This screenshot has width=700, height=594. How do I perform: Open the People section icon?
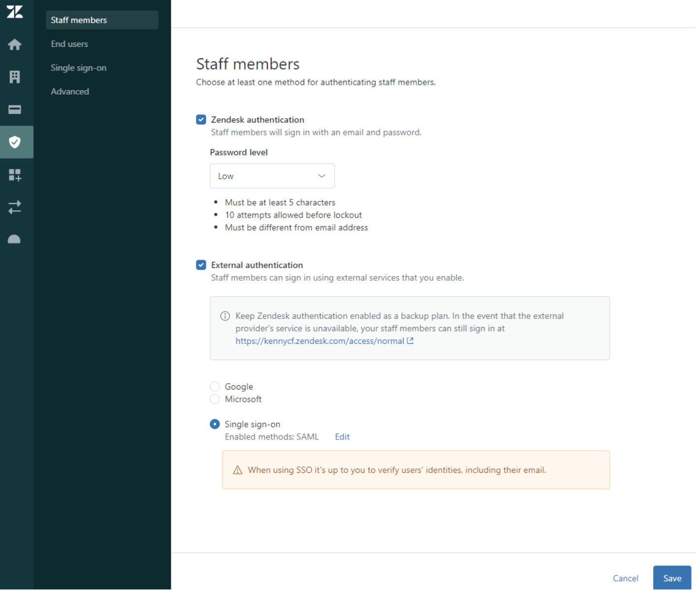[15, 109]
